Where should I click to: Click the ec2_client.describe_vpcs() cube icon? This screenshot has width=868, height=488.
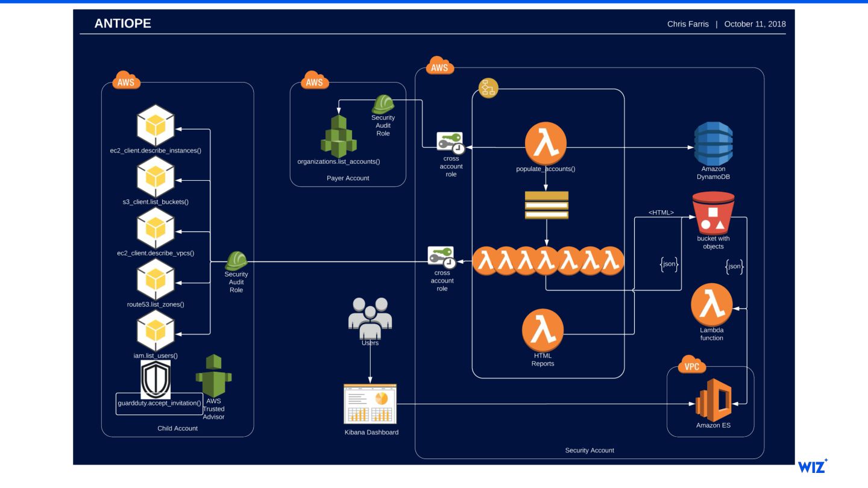click(156, 228)
